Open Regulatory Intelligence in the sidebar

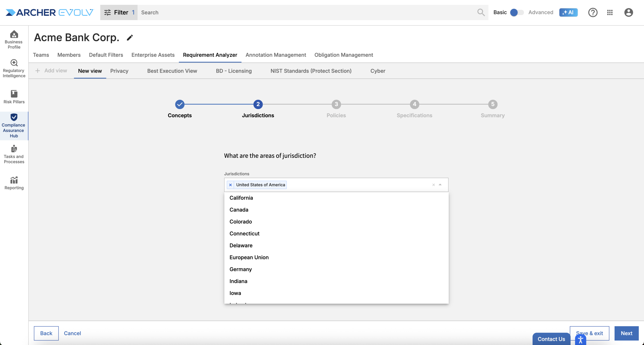[x=14, y=68]
